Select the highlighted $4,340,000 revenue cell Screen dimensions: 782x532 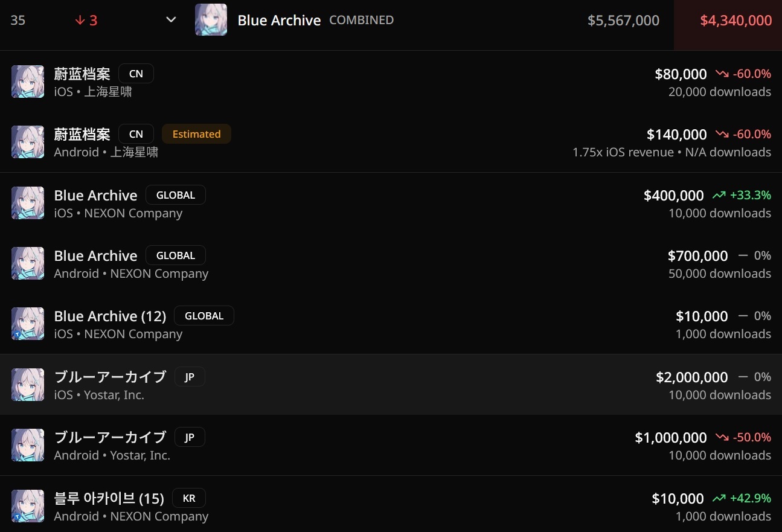pyautogui.click(x=728, y=25)
